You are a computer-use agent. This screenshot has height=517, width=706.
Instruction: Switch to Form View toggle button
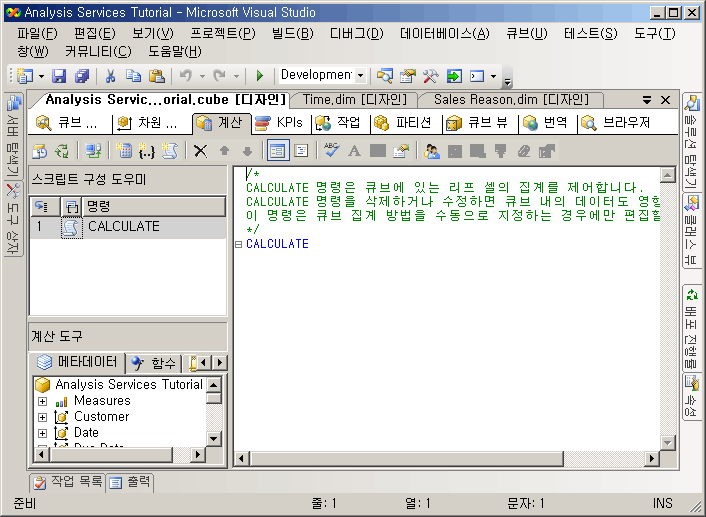pos(278,151)
